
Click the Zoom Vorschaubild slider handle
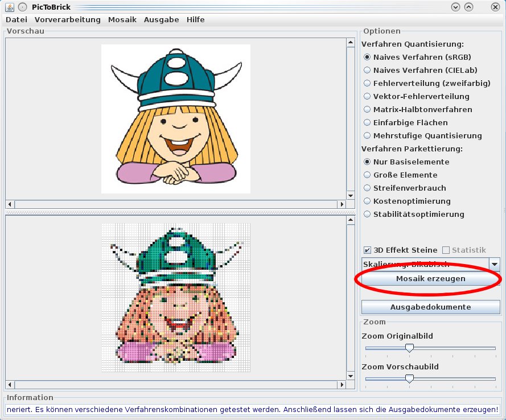409,378
